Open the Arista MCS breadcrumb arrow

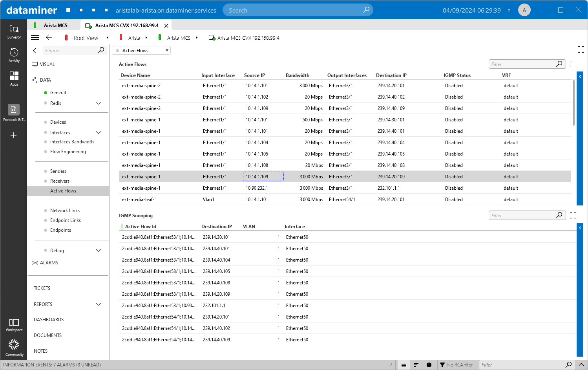[196, 38]
